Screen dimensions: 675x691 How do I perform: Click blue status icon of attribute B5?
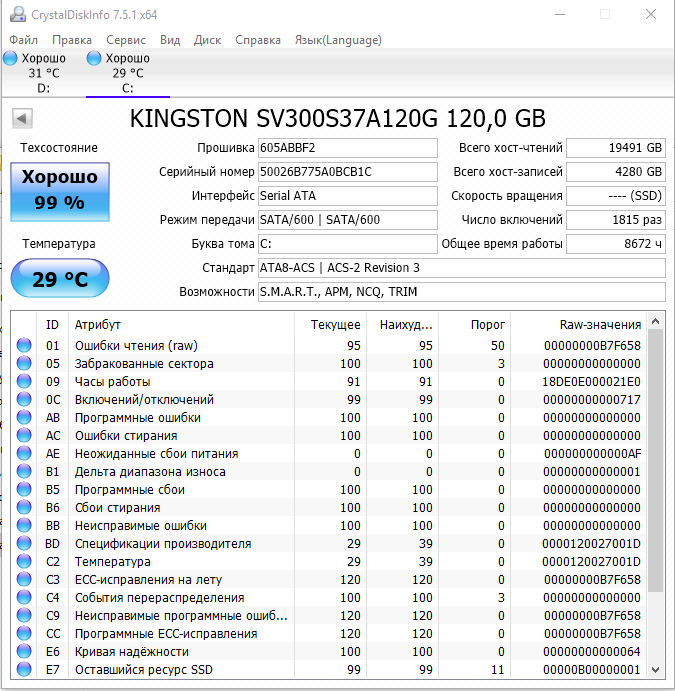(x=24, y=490)
